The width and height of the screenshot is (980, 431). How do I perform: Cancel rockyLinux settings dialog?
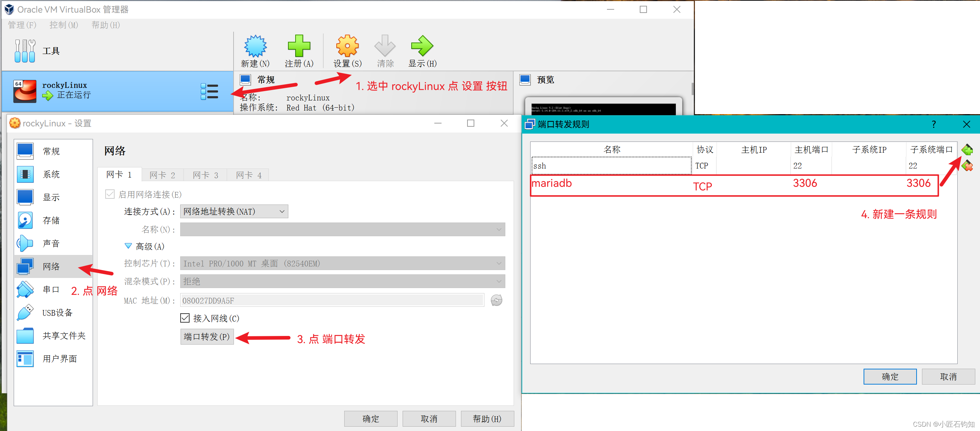pyautogui.click(x=429, y=418)
